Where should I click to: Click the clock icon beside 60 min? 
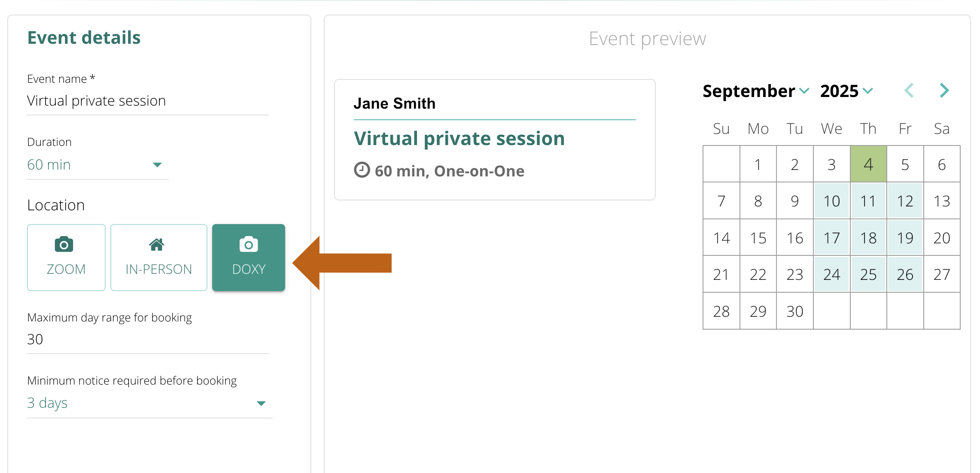[362, 170]
